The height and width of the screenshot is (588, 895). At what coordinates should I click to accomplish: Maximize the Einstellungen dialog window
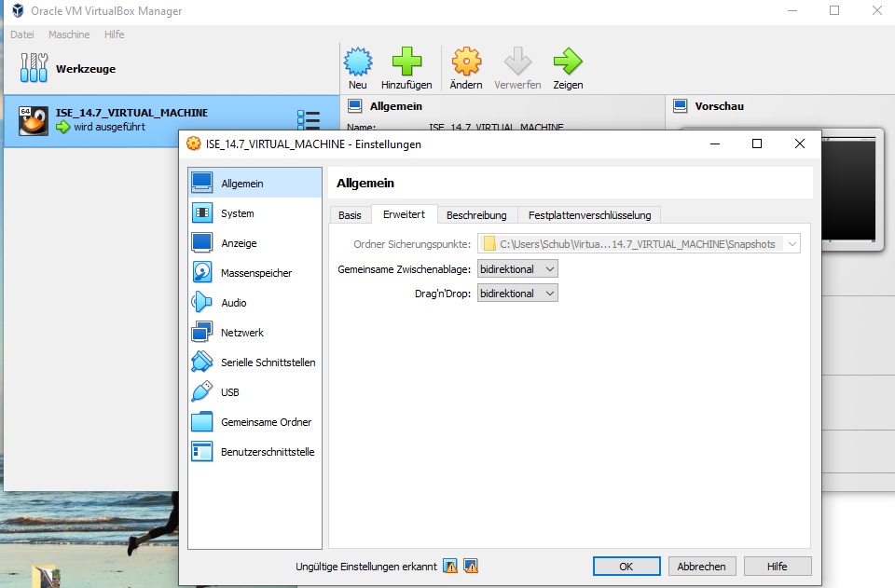[757, 144]
